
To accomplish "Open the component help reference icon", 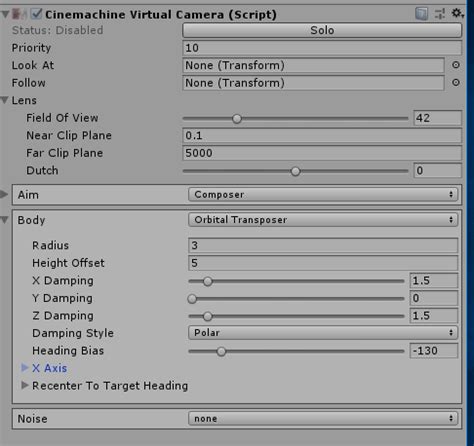I will pyautogui.click(x=422, y=14).
